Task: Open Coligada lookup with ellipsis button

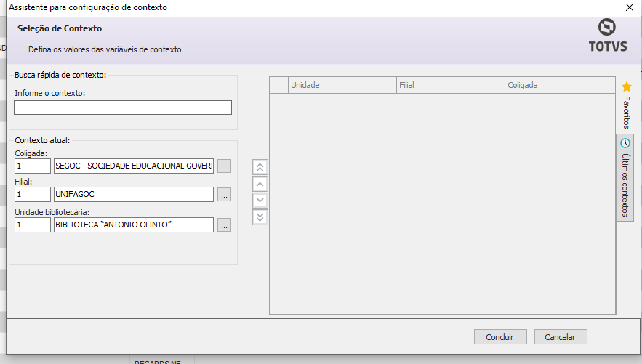Action: (224, 166)
